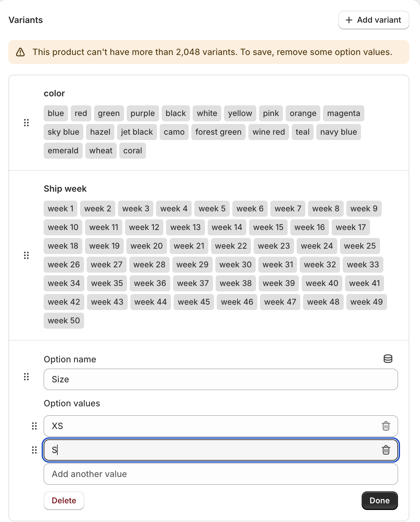The image size is (420, 522).
Task: Delete the S option value via trash icon
Action: (x=386, y=450)
